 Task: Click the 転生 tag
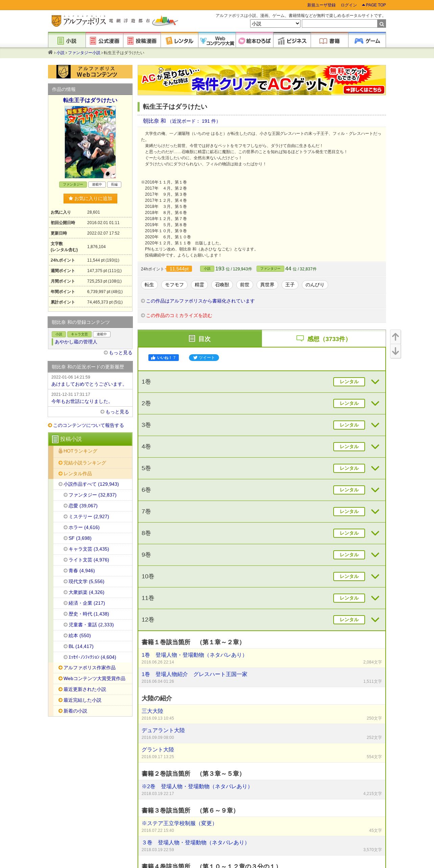click(149, 285)
